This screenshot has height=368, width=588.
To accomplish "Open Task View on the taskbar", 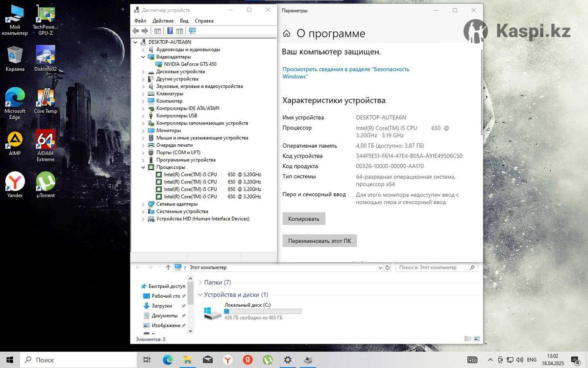I will [x=147, y=360].
